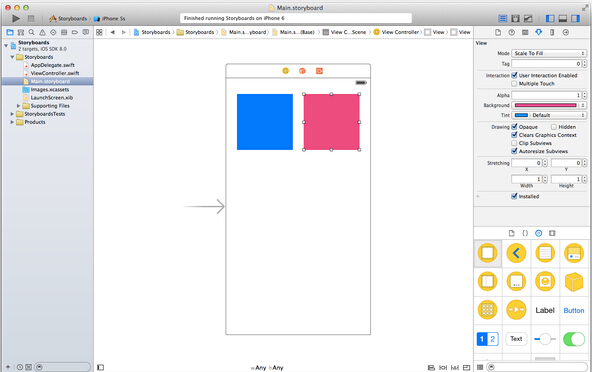Click the First Responder dock icon

click(302, 71)
